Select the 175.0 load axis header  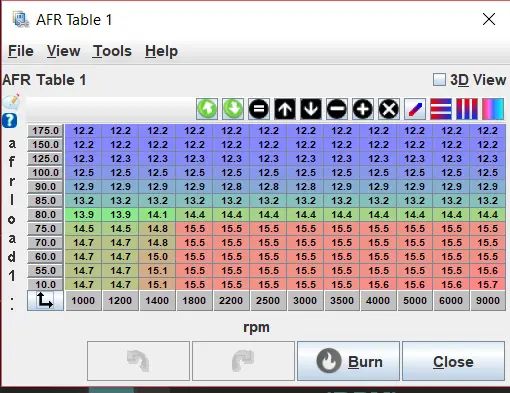pyautogui.click(x=45, y=131)
